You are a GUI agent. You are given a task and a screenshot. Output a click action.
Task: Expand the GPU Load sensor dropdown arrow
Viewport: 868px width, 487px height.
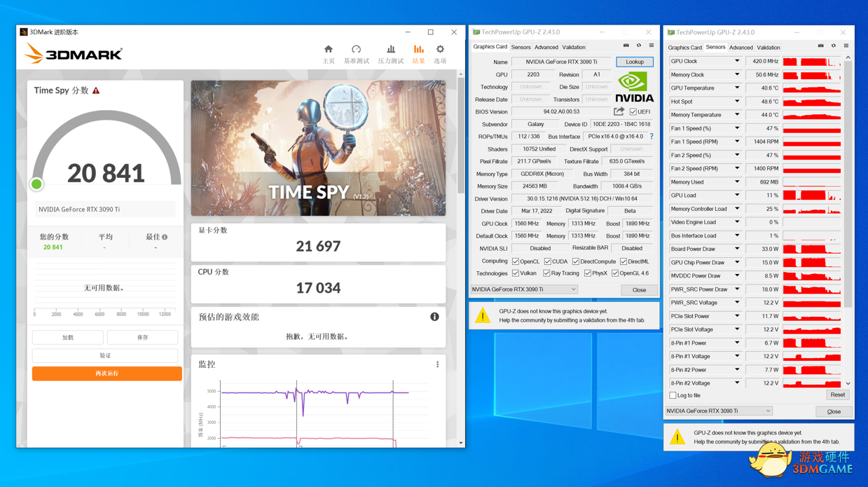pos(736,196)
